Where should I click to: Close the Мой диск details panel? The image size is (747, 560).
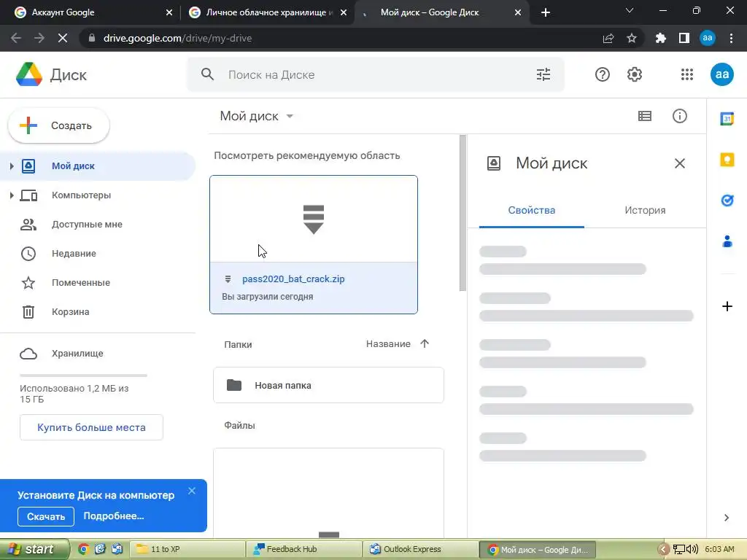point(679,164)
